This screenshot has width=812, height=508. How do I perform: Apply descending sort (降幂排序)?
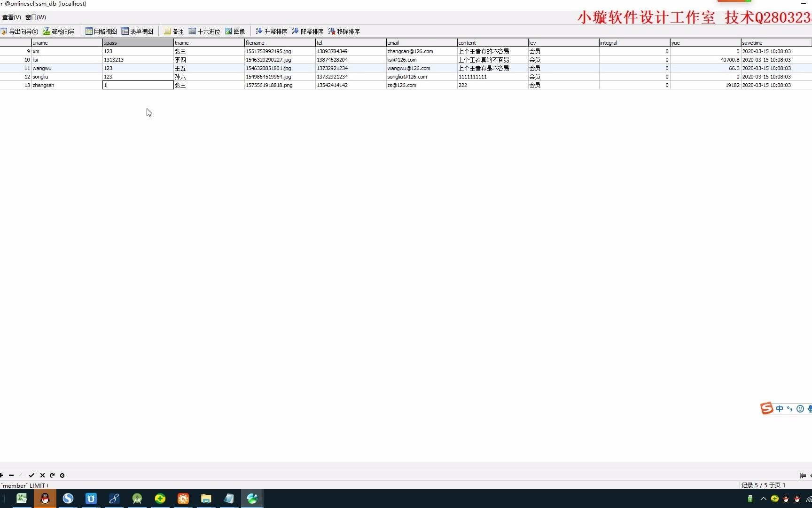(x=308, y=32)
